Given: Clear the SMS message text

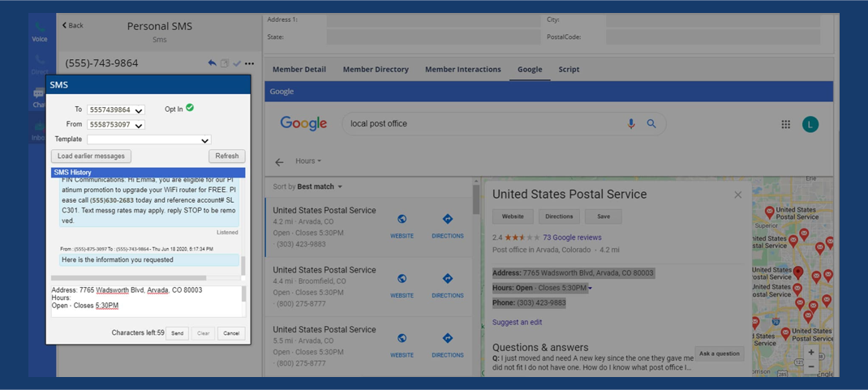Looking at the screenshot, I should tap(203, 333).
